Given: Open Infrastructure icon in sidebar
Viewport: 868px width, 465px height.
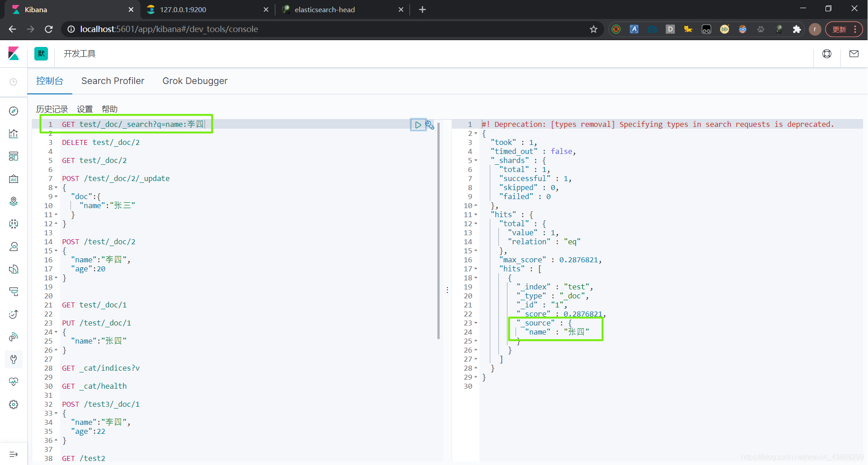Looking at the screenshot, I should (x=14, y=246).
